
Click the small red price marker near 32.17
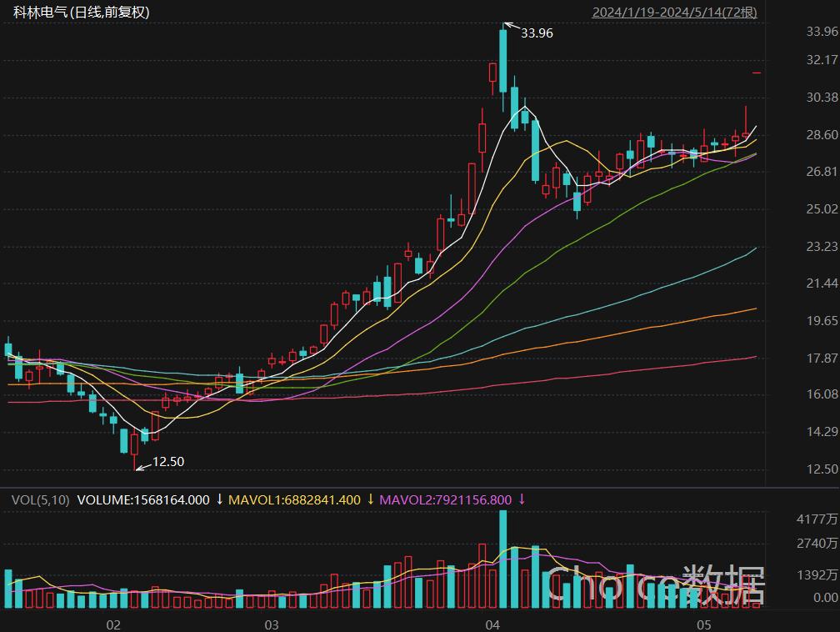pos(757,73)
